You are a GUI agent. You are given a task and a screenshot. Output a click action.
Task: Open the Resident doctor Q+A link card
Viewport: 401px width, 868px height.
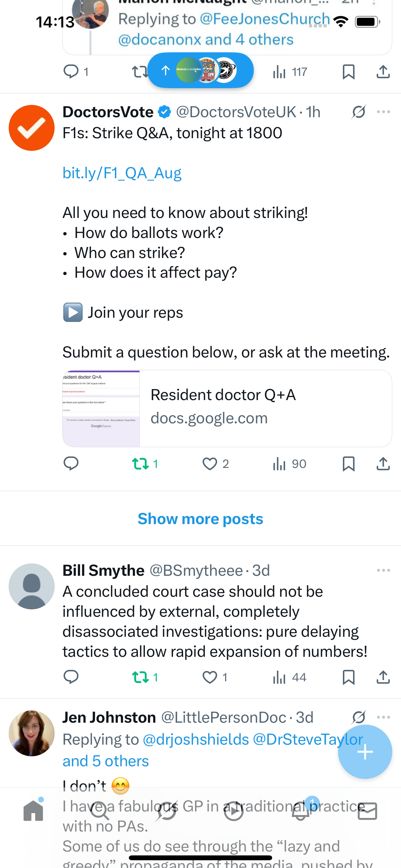tap(227, 408)
